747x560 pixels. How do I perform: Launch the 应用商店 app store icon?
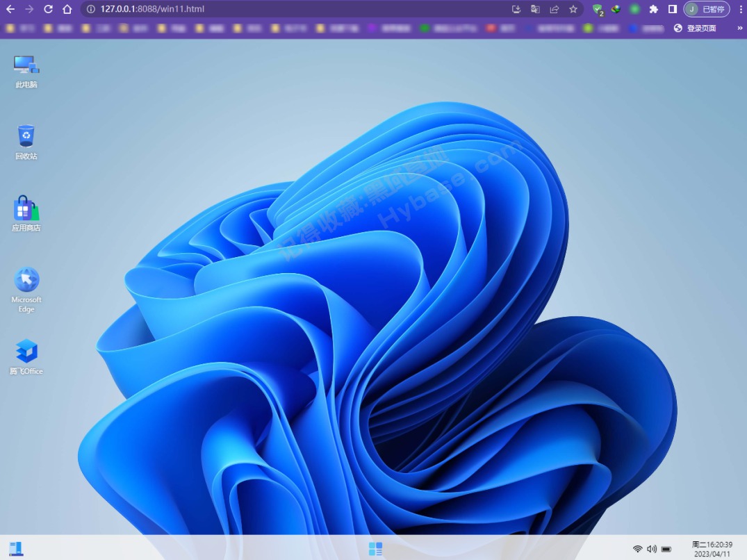26,214
